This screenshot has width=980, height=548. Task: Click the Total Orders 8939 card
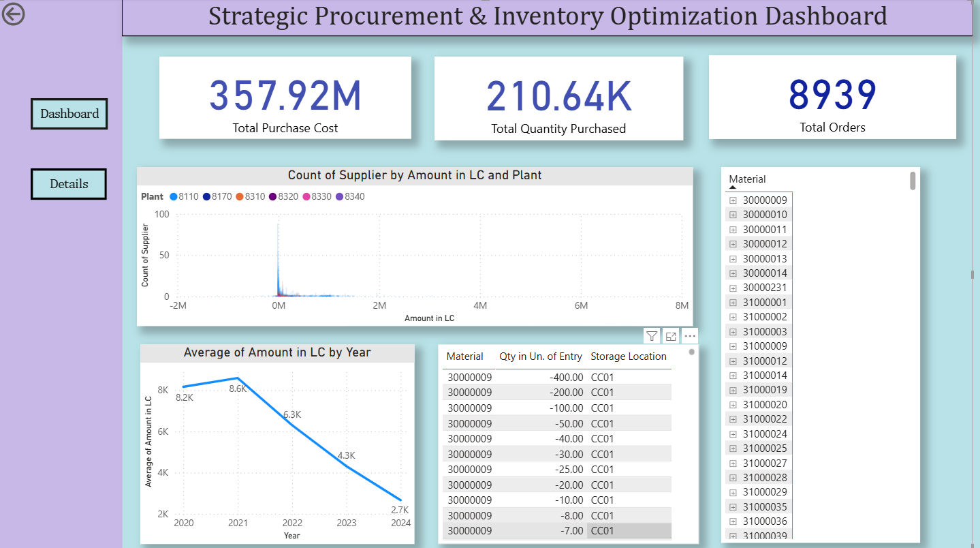click(x=832, y=97)
